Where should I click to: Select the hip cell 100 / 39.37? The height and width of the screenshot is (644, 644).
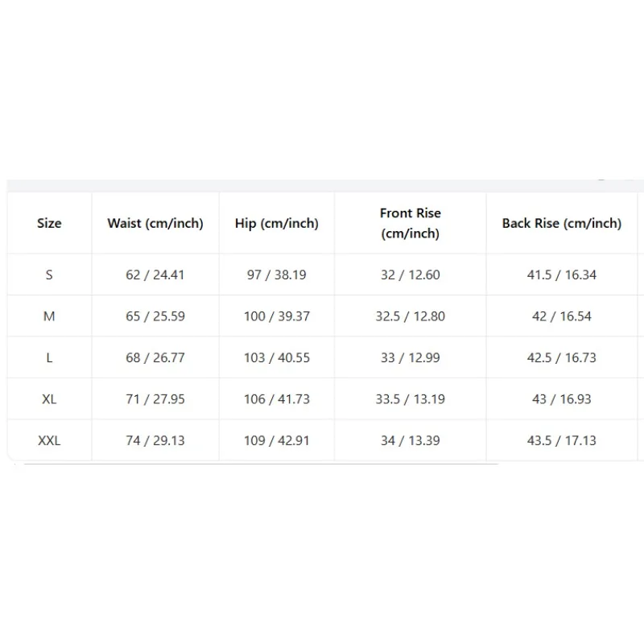coord(277,316)
